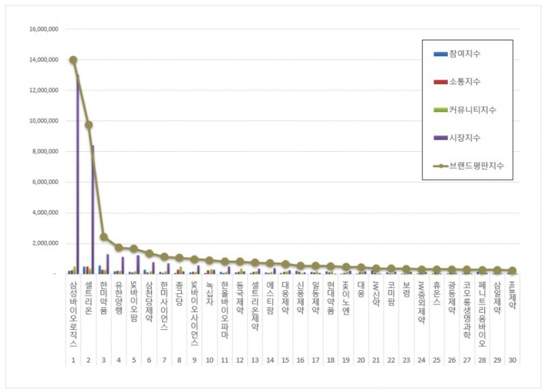Click the 페니트리움바이오 category label
The height and width of the screenshot is (392, 547).
482,314
